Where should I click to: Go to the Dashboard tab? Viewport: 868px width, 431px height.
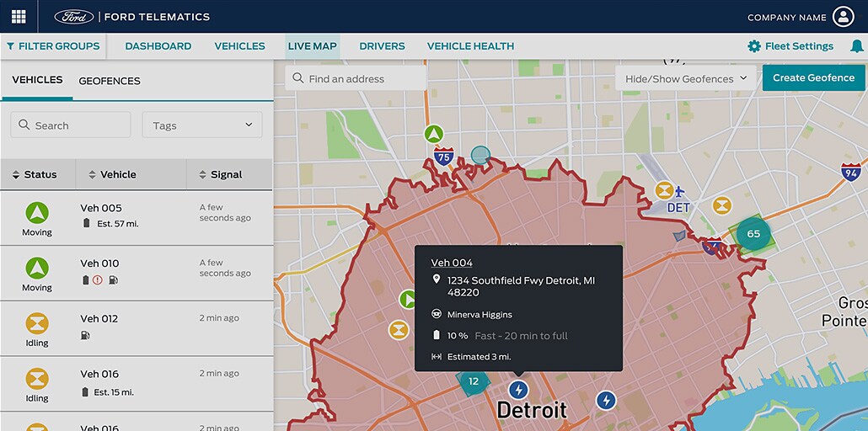pyautogui.click(x=158, y=46)
